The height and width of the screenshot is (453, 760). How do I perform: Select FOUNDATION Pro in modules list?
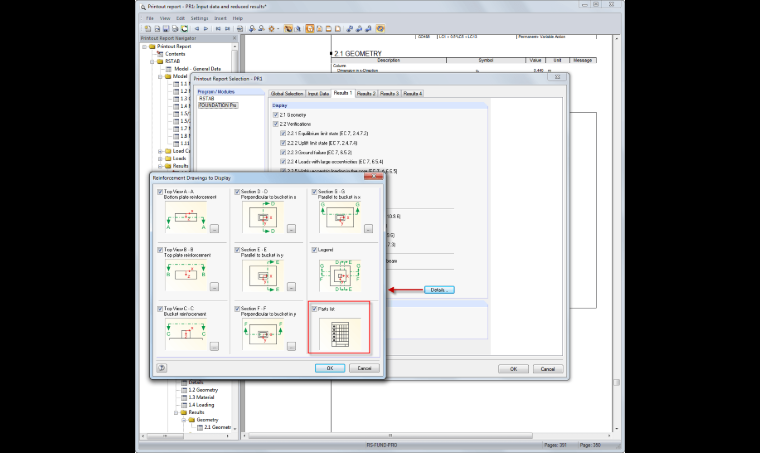[218, 105]
